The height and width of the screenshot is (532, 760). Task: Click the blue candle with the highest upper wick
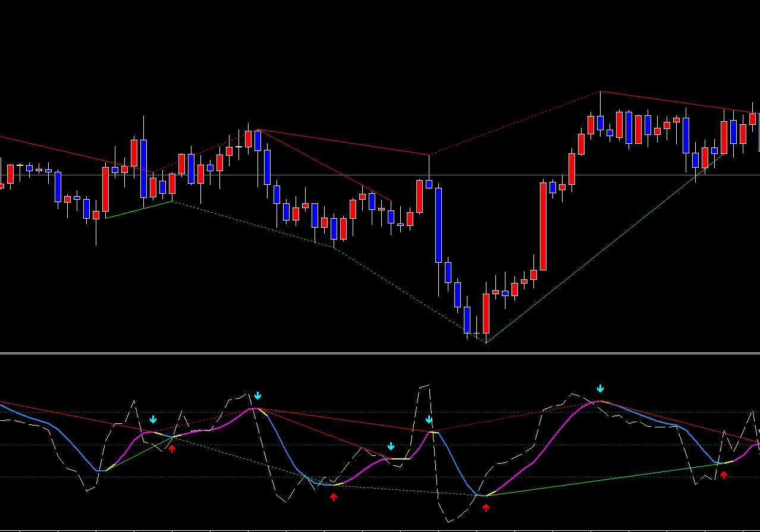click(601, 123)
